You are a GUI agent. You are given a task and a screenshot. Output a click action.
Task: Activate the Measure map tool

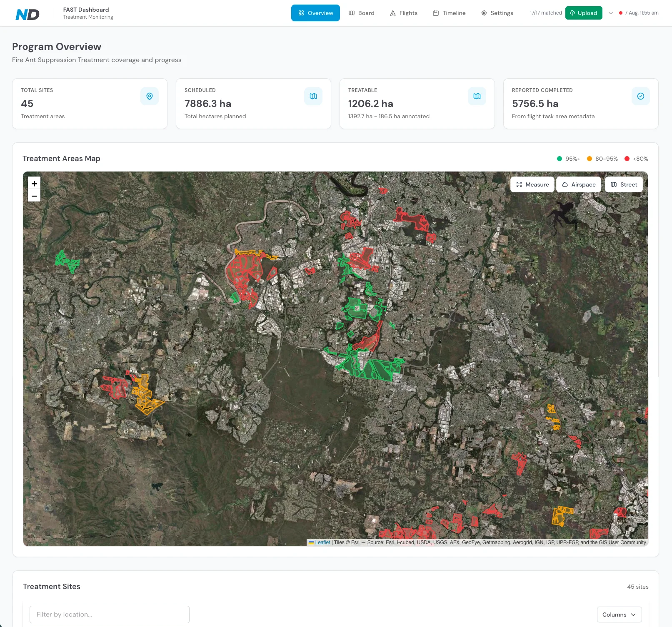point(532,184)
